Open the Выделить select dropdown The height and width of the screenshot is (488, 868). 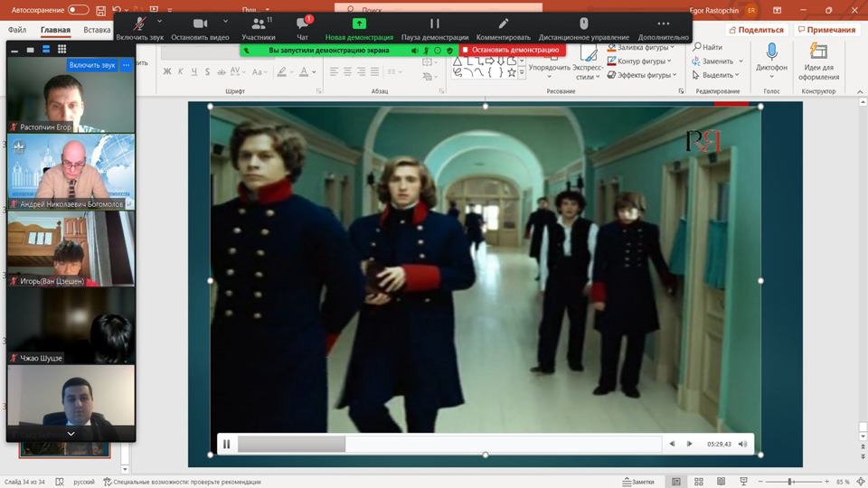pyautogui.click(x=715, y=75)
